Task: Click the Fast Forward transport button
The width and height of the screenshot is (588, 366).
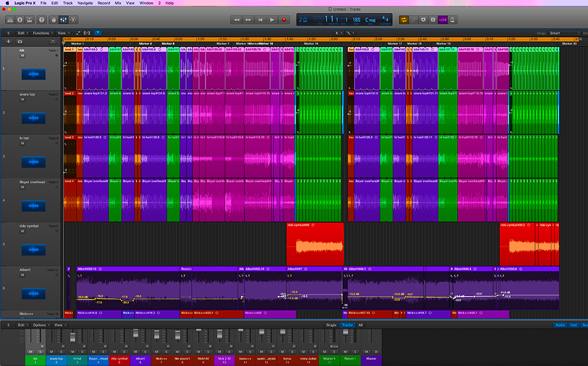Action: pos(248,20)
